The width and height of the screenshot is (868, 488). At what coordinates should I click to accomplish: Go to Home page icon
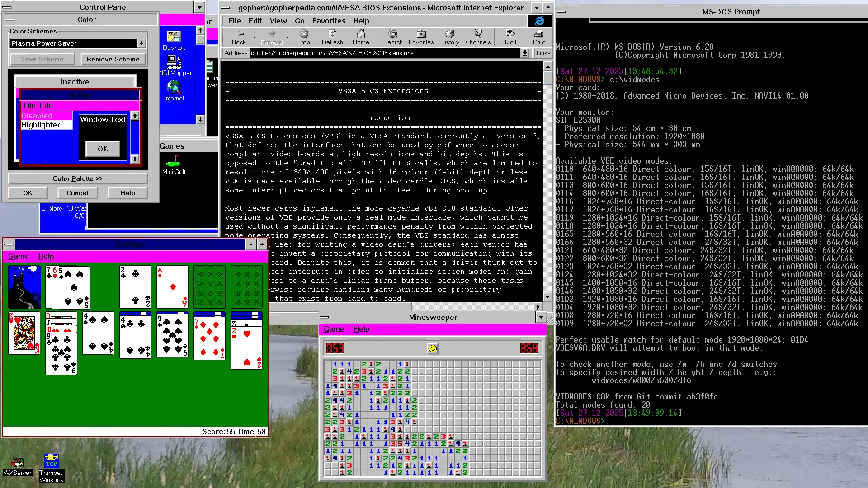point(361,37)
